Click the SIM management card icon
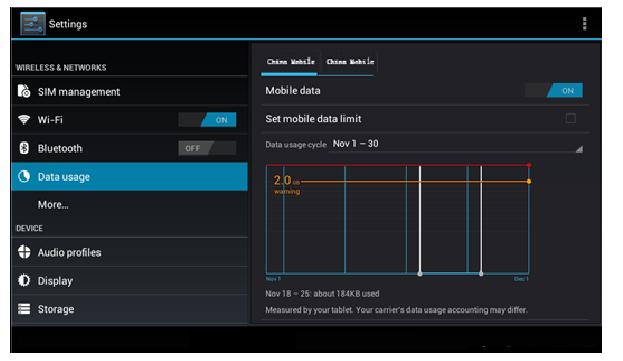This screenshot has width=623, height=361. (24, 91)
